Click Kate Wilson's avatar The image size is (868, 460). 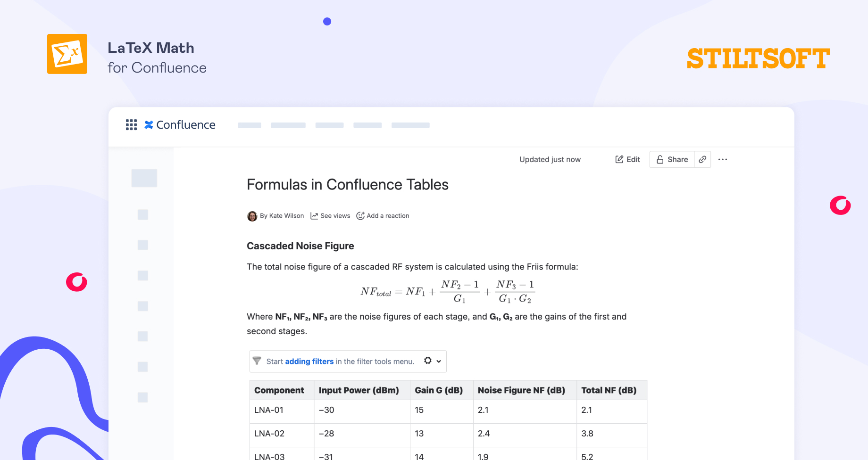[252, 216]
